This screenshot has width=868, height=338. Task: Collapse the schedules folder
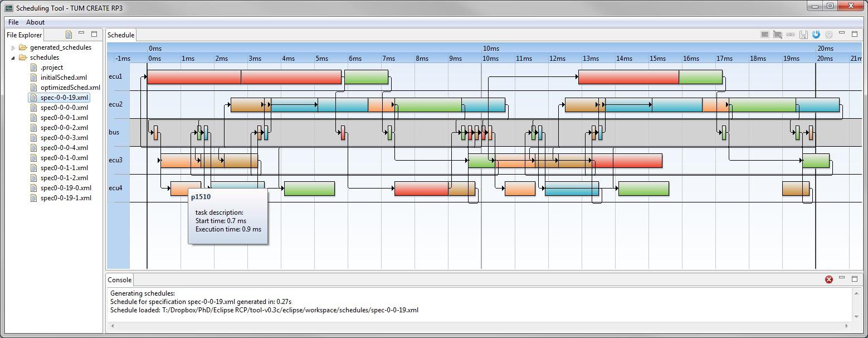click(x=13, y=57)
